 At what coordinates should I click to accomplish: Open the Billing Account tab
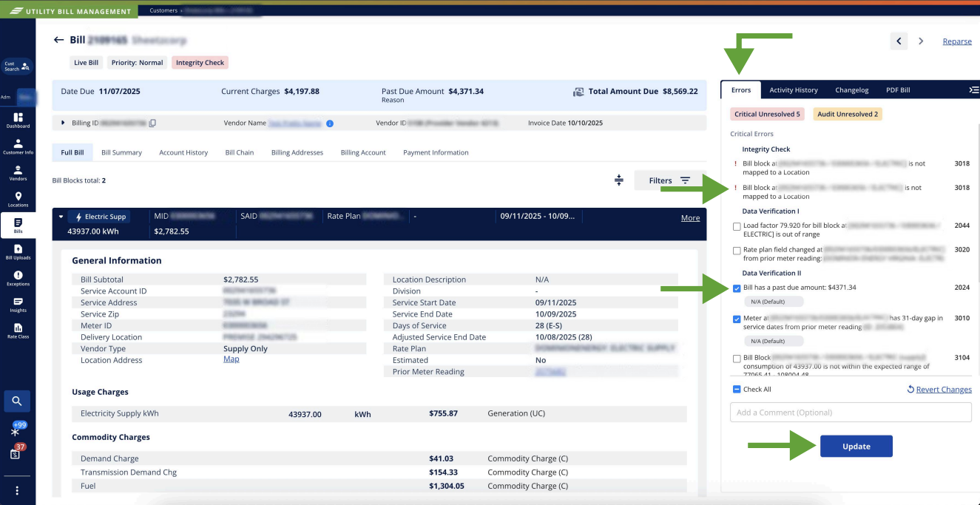coord(363,152)
